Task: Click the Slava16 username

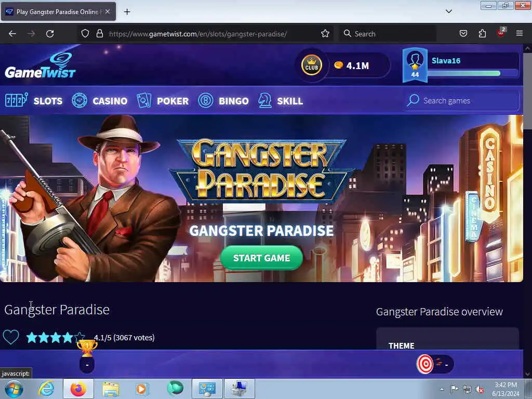Action: pyautogui.click(x=446, y=61)
